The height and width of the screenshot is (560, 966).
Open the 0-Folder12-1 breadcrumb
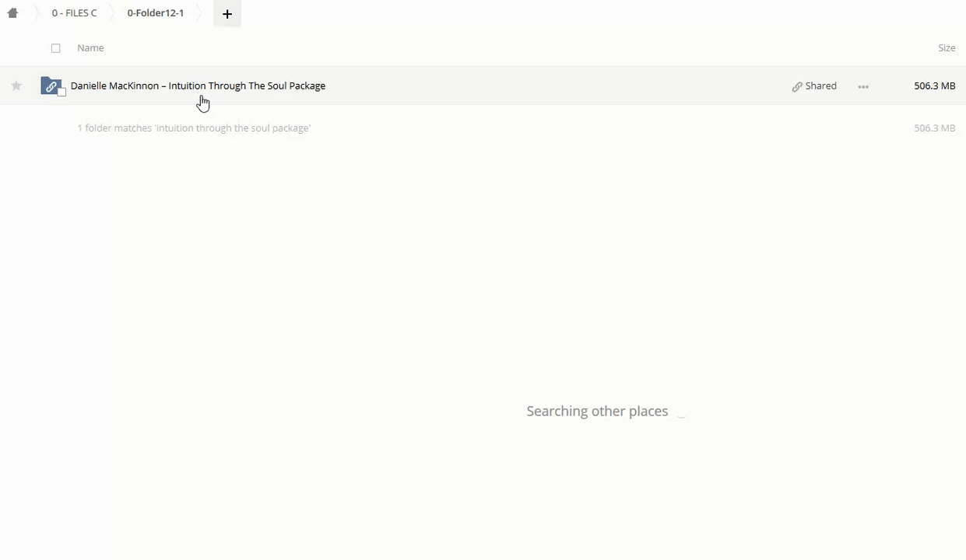(156, 13)
